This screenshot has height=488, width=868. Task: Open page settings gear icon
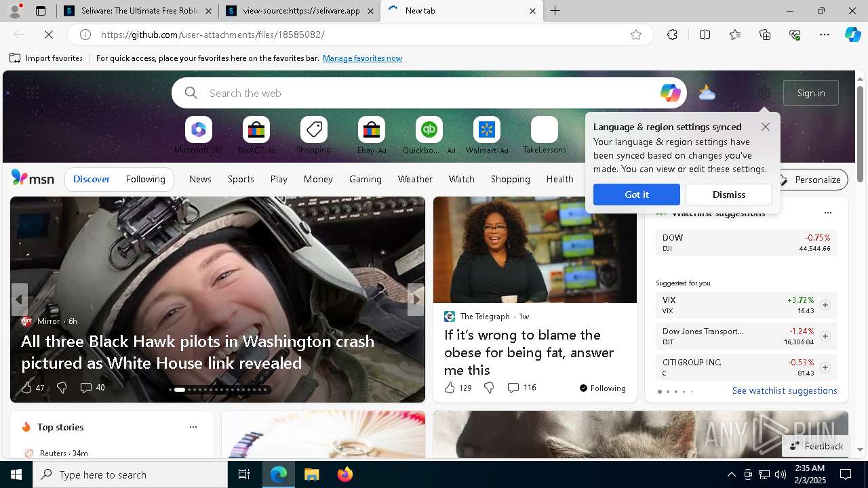[x=764, y=93]
